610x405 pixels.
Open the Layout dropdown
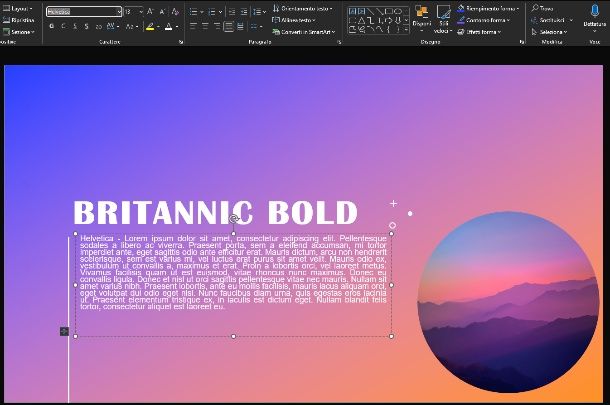(17, 9)
